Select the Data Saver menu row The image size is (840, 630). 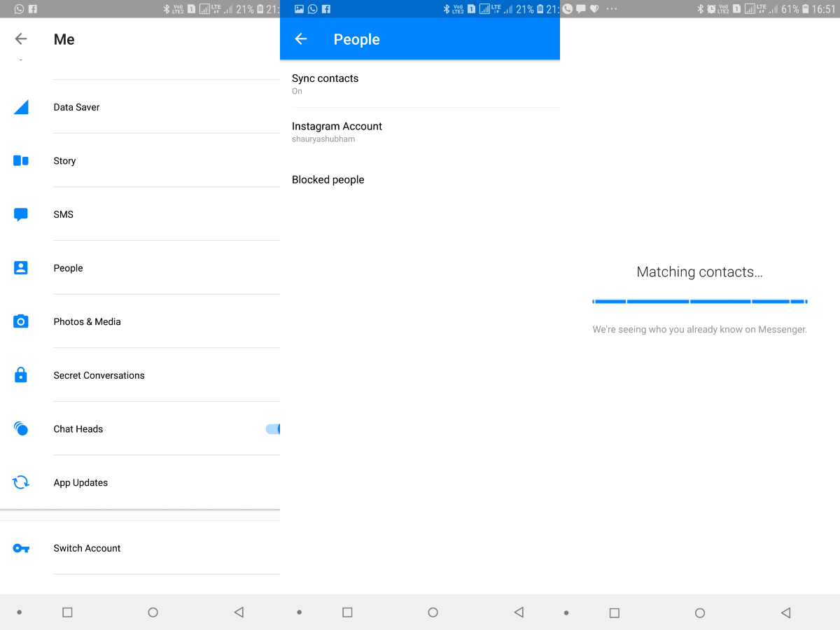140,107
